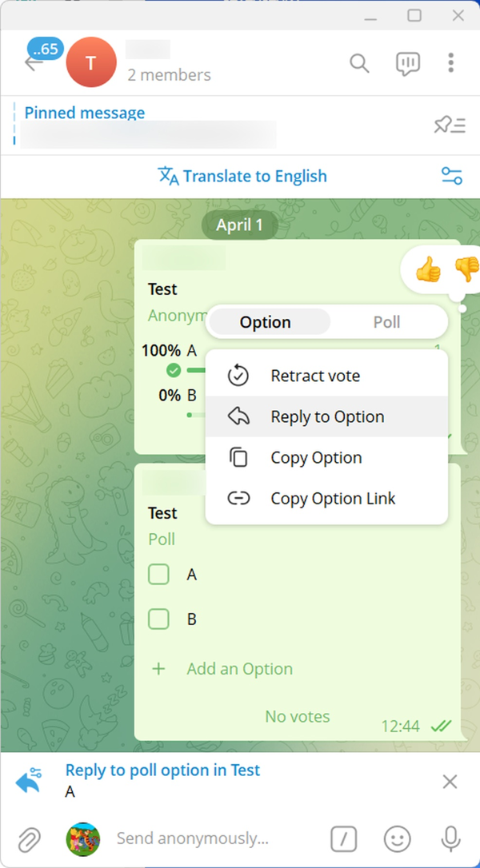Screen dimensions: 480x868
Task: Click Add an Option in poll
Action: tap(239, 669)
